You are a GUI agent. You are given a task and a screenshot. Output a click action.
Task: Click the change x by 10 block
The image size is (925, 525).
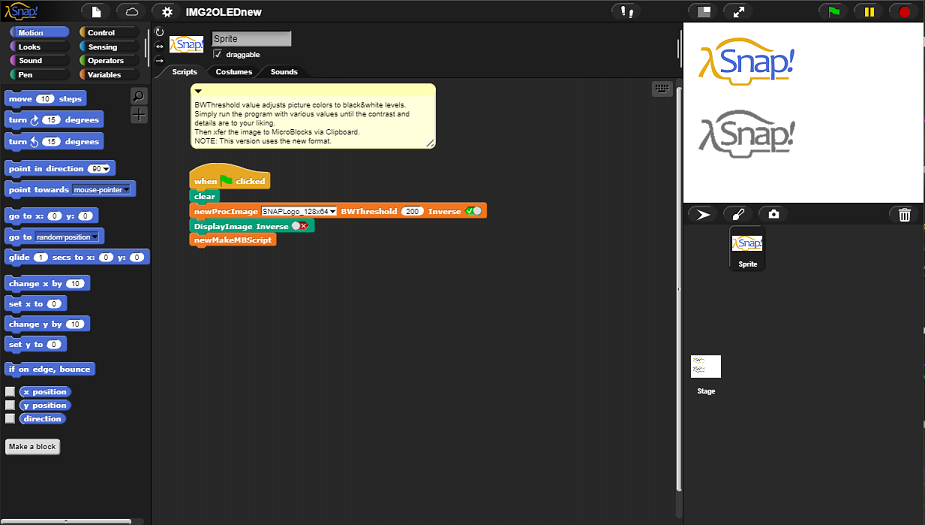(47, 284)
